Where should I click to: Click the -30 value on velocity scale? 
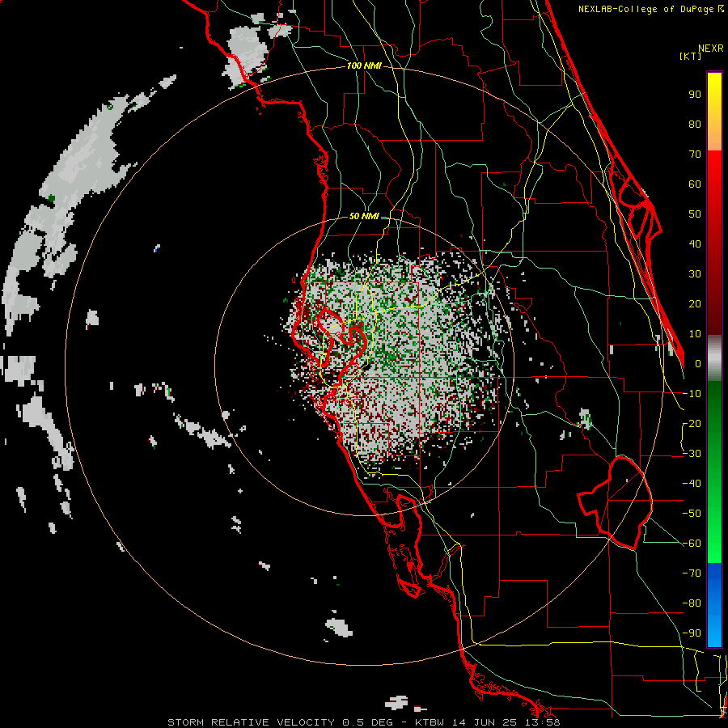(692, 454)
